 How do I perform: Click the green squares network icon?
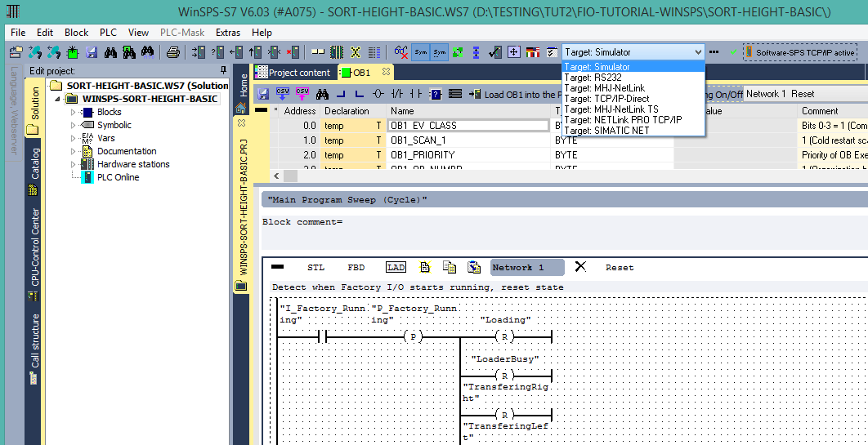point(457,52)
